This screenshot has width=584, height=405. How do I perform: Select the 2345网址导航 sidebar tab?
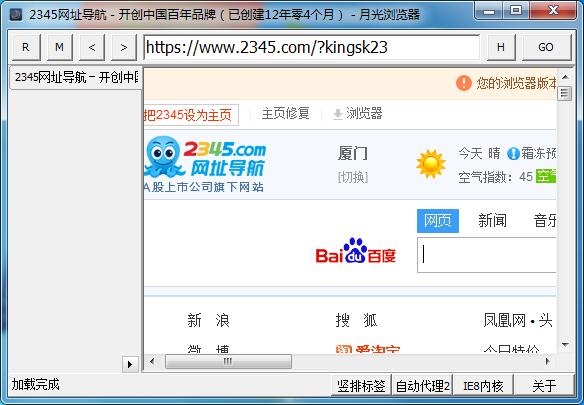click(76, 77)
